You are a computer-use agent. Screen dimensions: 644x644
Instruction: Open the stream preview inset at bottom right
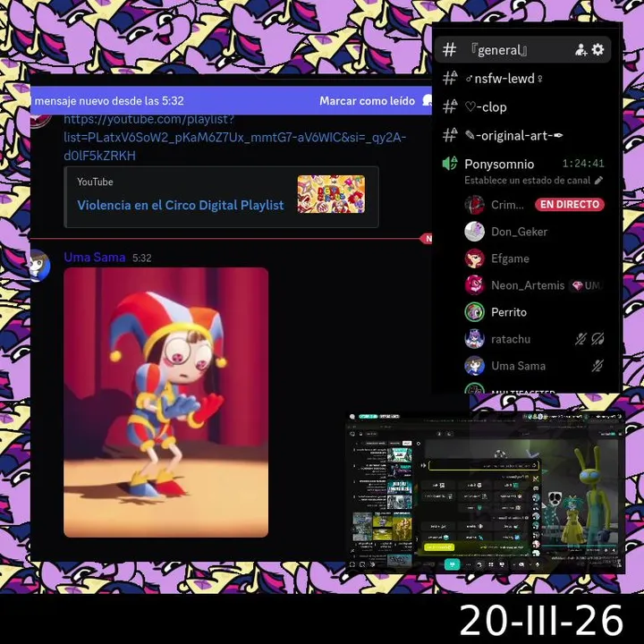pyautogui.click(x=485, y=491)
